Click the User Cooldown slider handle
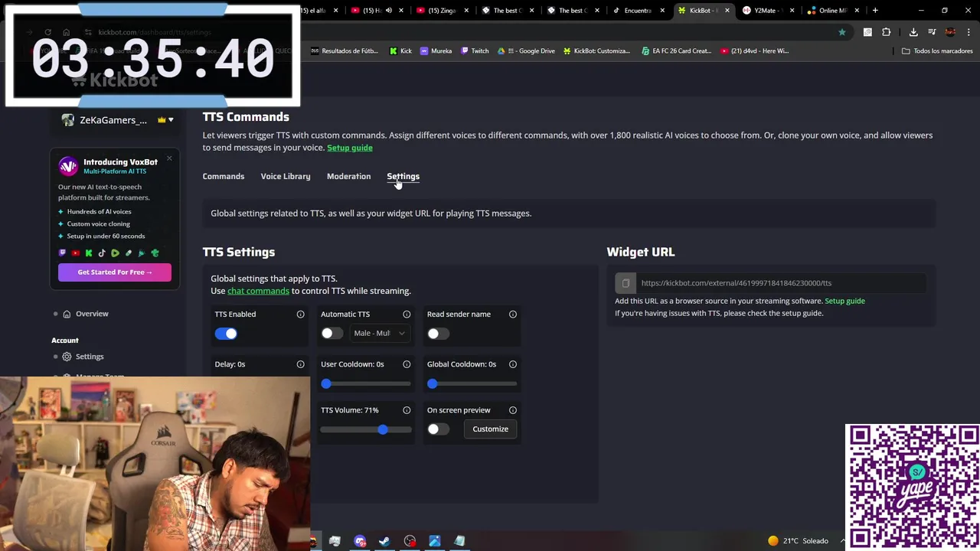Viewport: 980px width, 551px height. click(x=326, y=383)
